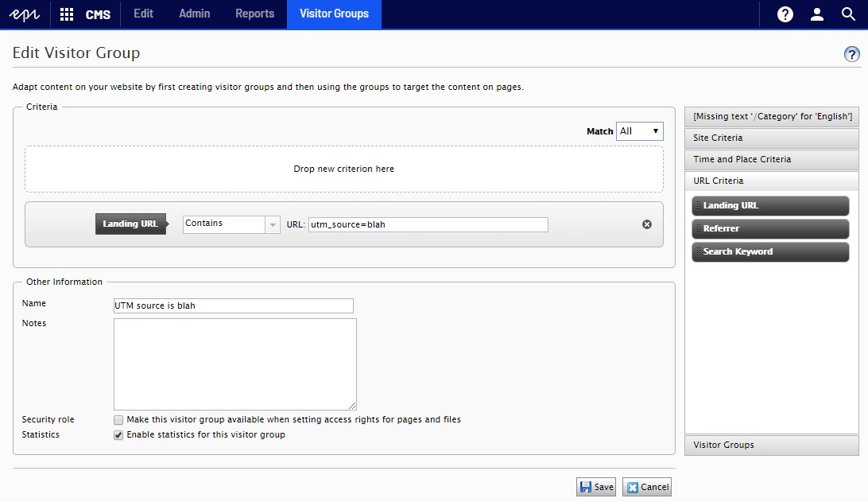
Task: Click in the Notes text area
Action: pos(234,364)
